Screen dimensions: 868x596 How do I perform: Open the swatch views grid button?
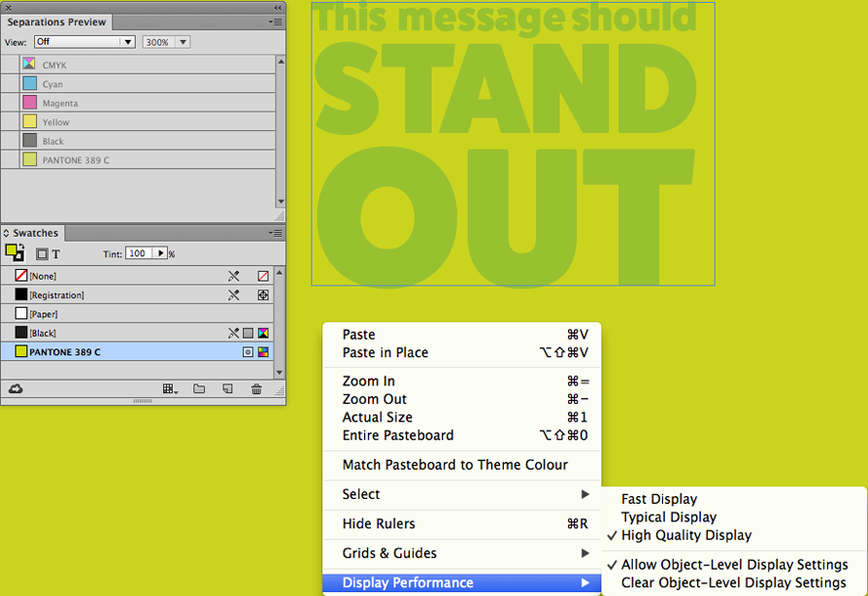click(x=170, y=389)
